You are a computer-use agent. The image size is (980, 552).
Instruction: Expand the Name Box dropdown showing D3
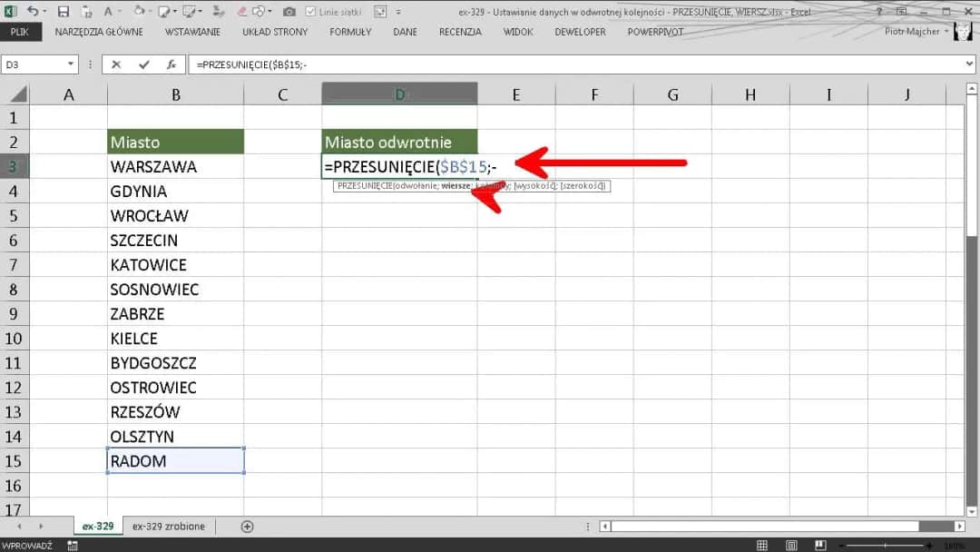click(72, 64)
